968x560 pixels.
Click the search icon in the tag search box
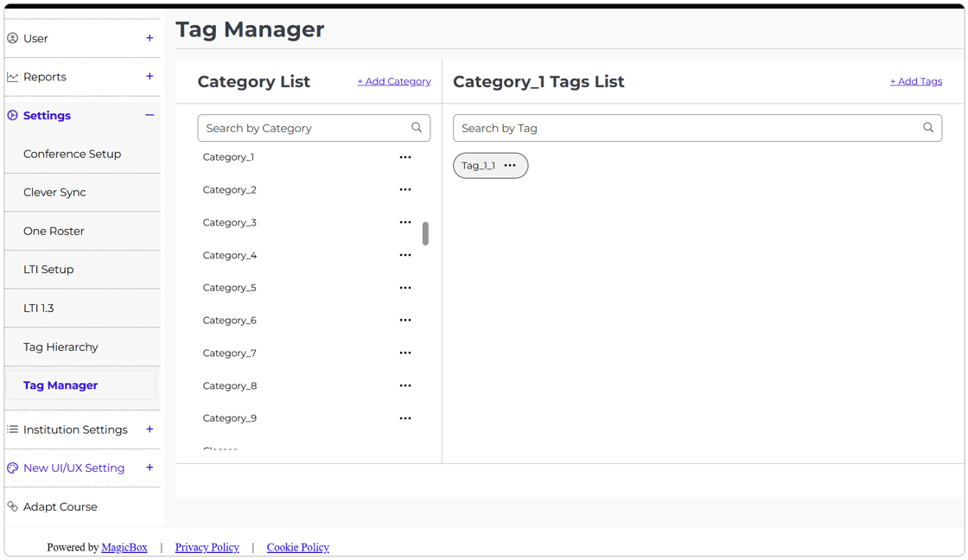(928, 127)
